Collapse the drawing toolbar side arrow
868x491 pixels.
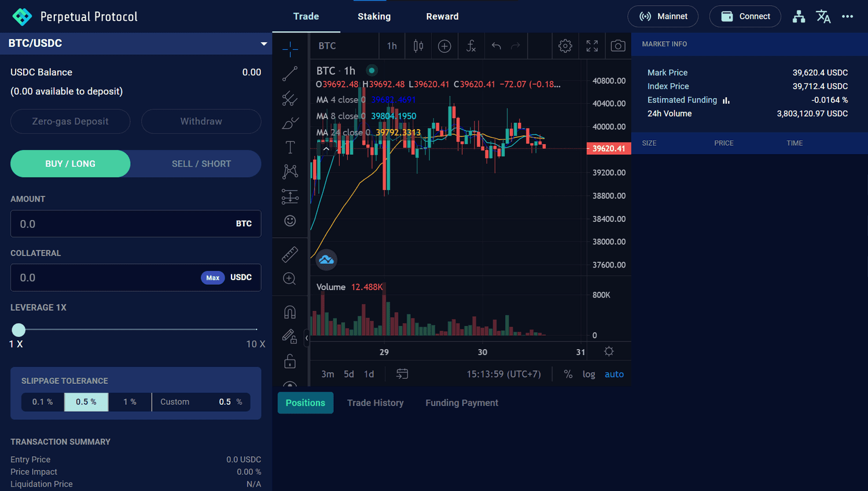tap(307, 338)
